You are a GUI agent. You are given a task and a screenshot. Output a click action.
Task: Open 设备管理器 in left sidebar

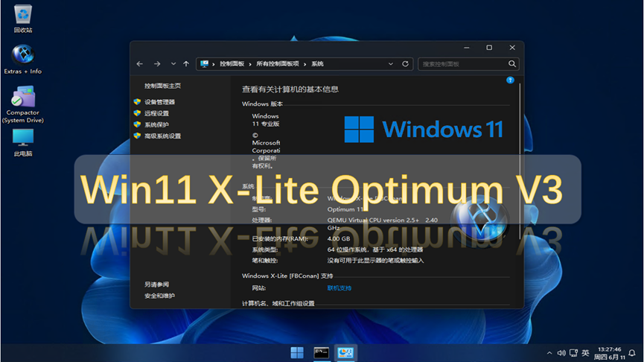(x=160, y=102)
